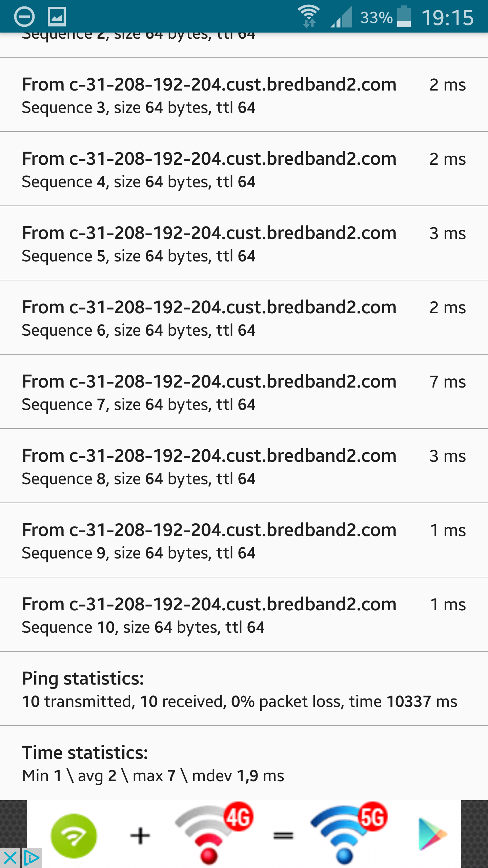Open the AdChoices info icon
This screenshot has height=868, width=488.
pyautogui.click(x=32, y=857)
